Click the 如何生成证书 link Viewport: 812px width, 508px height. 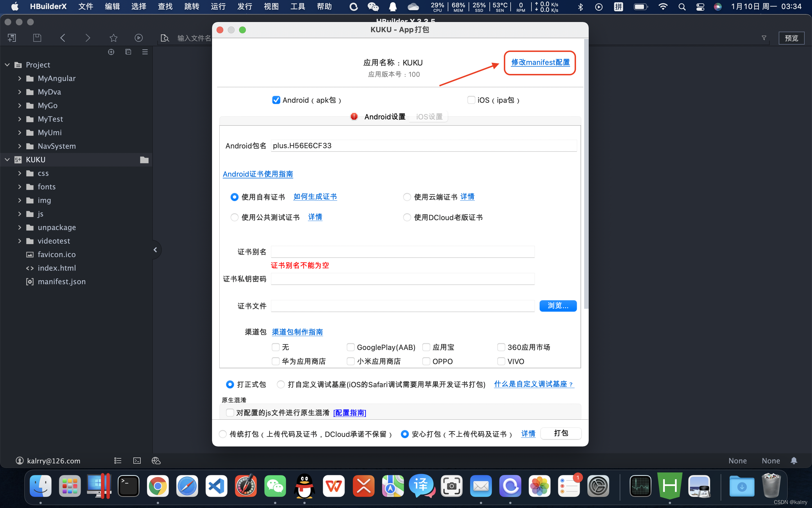click(315, 197)
